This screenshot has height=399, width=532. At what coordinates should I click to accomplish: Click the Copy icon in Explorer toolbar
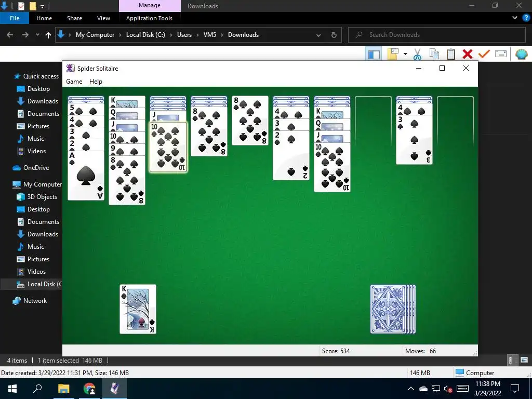tap(434, 54)
